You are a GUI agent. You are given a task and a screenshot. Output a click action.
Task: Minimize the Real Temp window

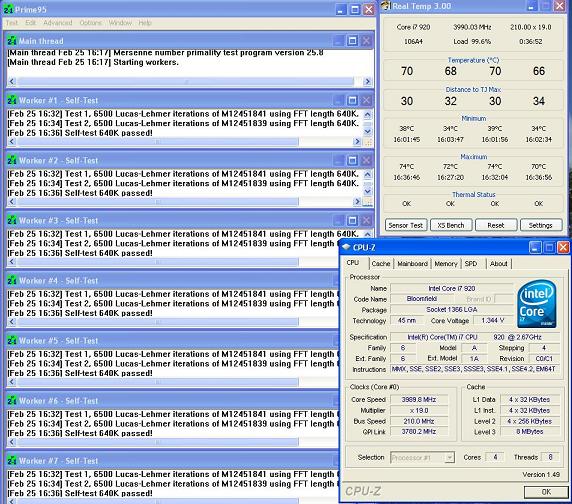(532, 6)
